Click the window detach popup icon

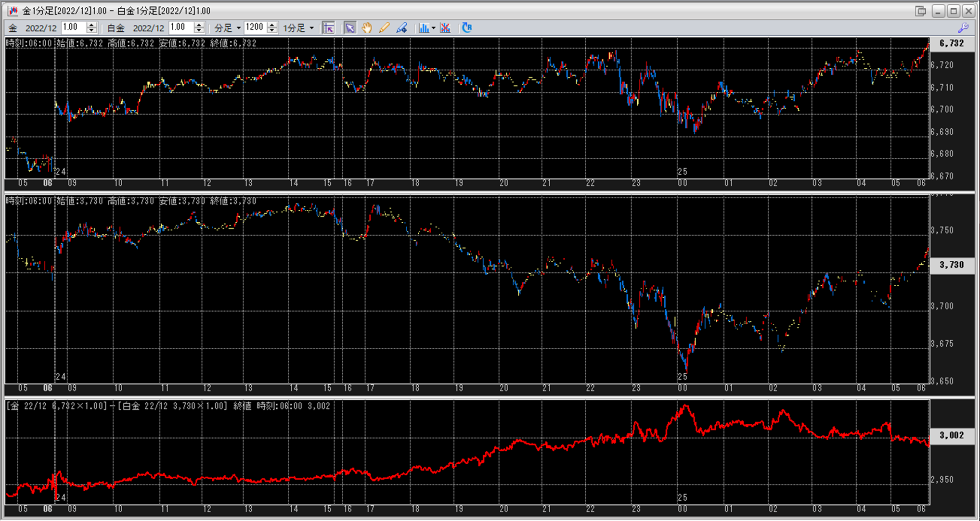click(920, 11)
